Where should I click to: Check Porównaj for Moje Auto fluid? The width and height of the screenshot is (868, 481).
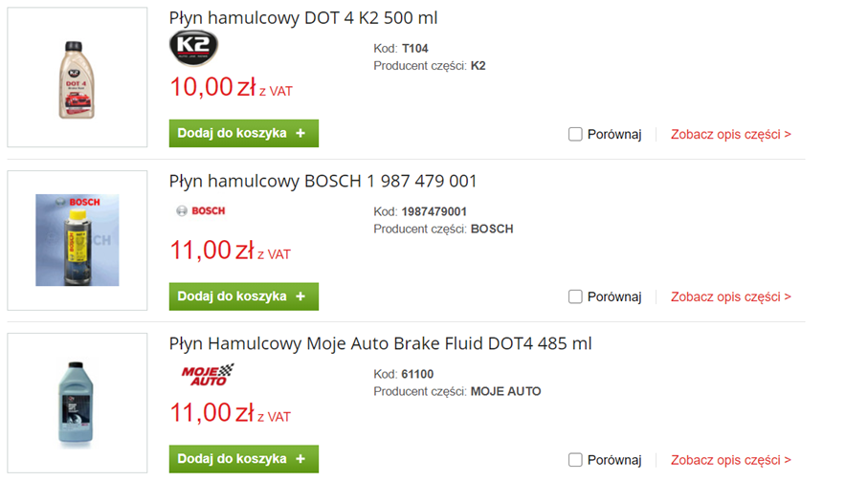point(575,460)
